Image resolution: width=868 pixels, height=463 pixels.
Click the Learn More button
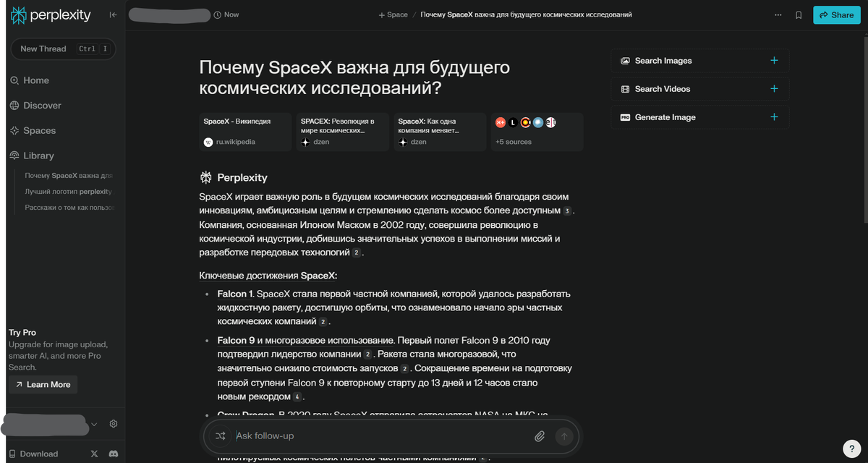(x=43, y=384)
